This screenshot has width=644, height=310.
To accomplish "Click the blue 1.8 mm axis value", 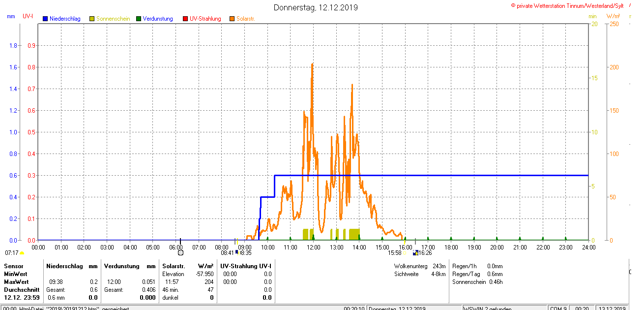I will [x=13, y=45].
